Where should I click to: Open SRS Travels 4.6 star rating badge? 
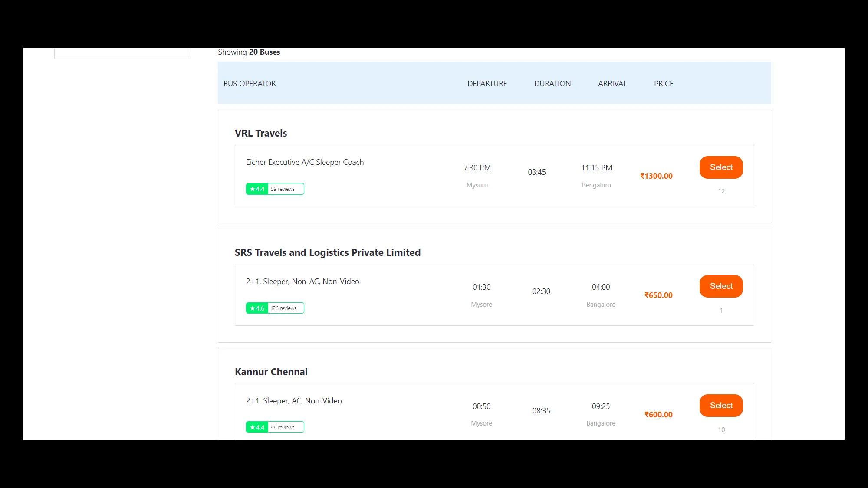257,308
